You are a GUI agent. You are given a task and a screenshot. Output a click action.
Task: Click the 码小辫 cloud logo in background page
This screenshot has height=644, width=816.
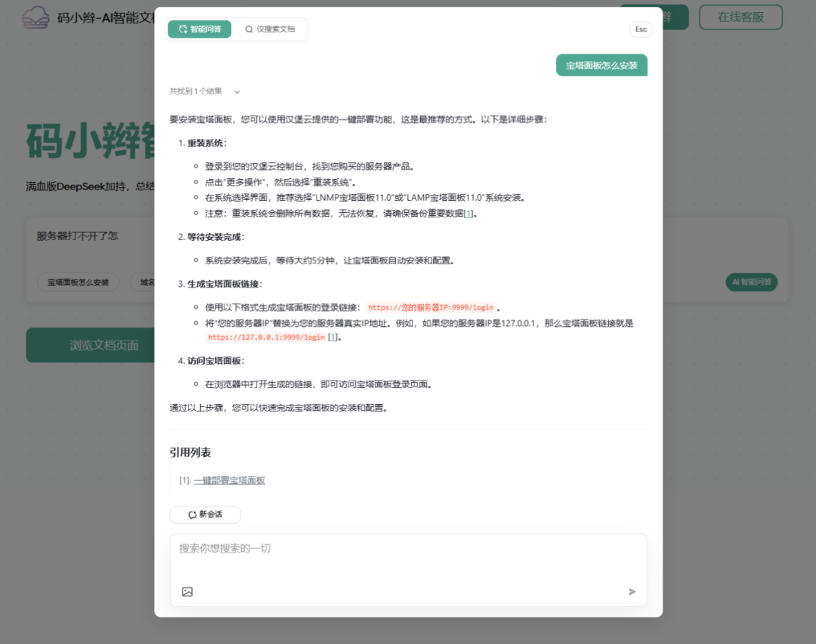click(36, 17)
